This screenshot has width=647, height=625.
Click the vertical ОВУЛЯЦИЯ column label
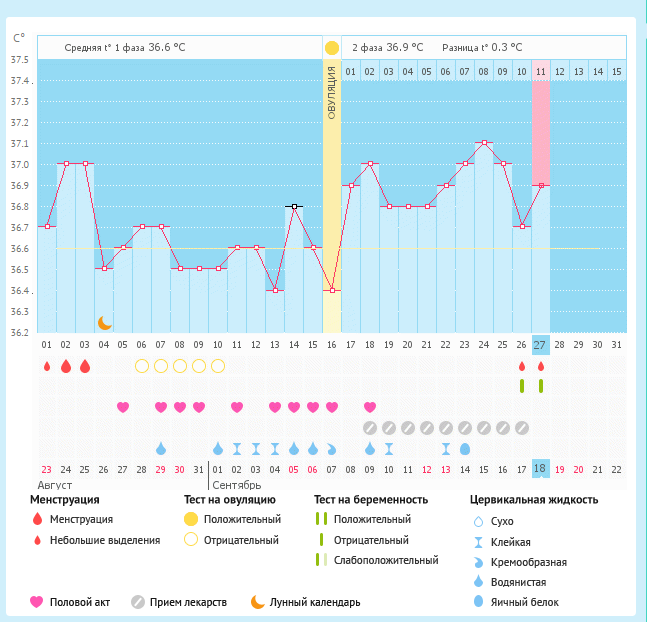click(x=332, y=92)
